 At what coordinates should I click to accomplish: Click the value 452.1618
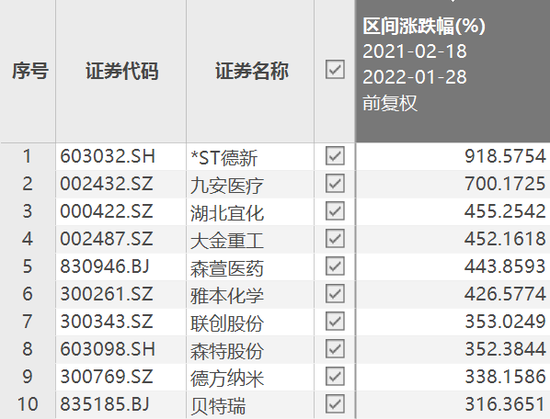[x=505, y=239]
